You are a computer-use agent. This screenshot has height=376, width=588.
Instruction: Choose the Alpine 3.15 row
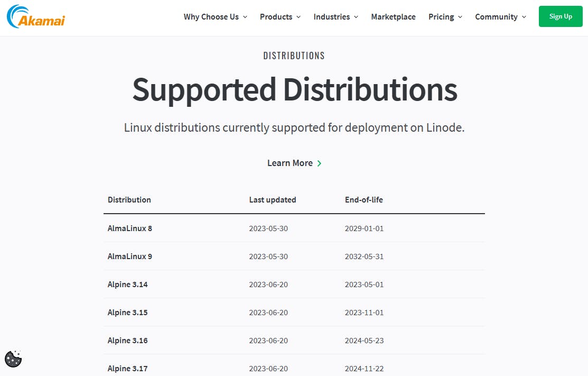pyautogui.click(x=128, y=313)
